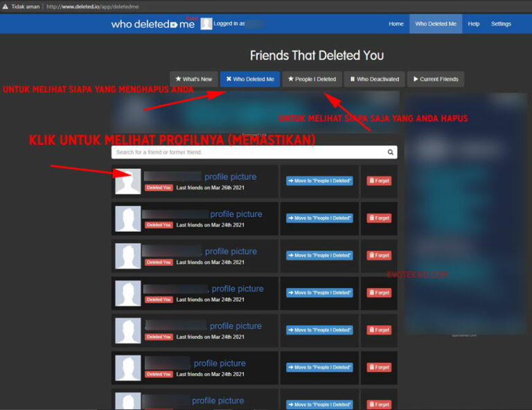The image size is (532, 410).
Task: Click Who Deleted Me in top navigation
Action: 436,24
